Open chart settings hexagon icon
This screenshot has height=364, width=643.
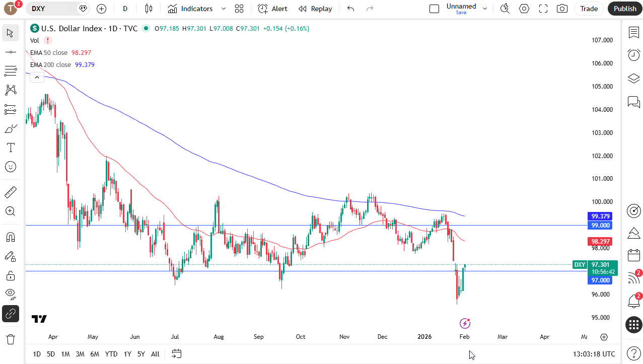pyautogui.click(x=524, y=9)
